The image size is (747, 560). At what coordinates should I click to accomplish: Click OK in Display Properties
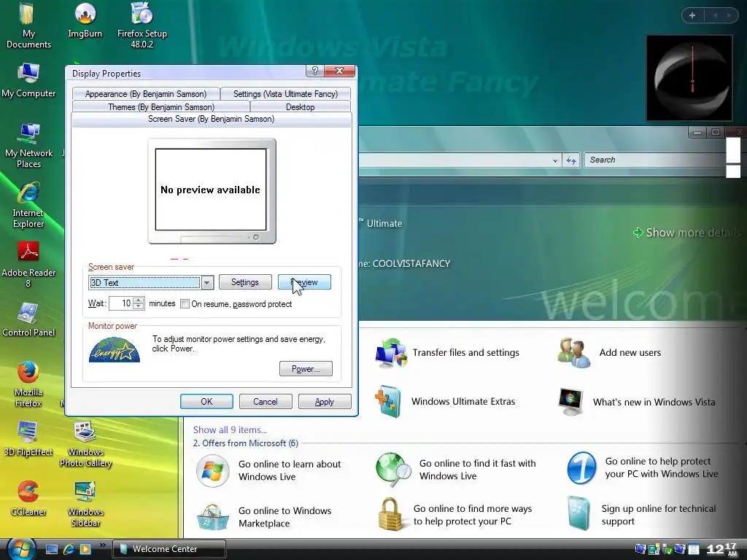point(206,402)
